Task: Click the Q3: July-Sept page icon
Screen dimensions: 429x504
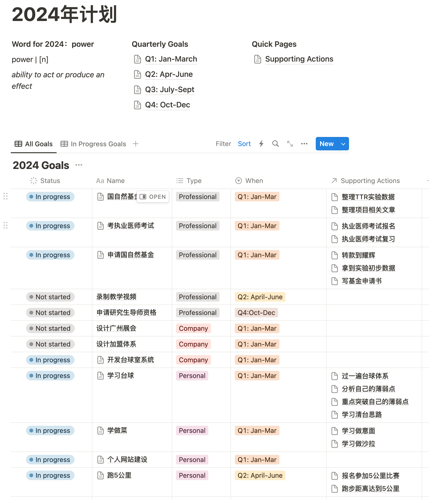Action: pyautogui.click(x=137, y=90)
